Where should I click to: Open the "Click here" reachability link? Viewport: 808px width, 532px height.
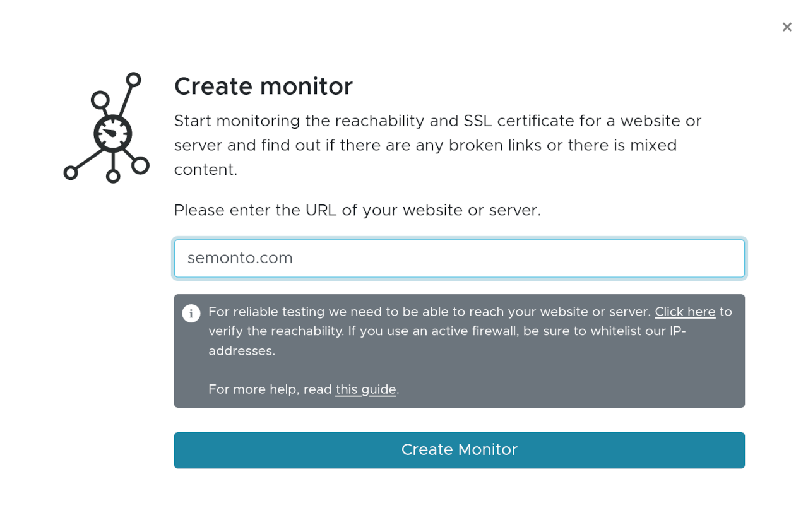[x=685, y=312]
